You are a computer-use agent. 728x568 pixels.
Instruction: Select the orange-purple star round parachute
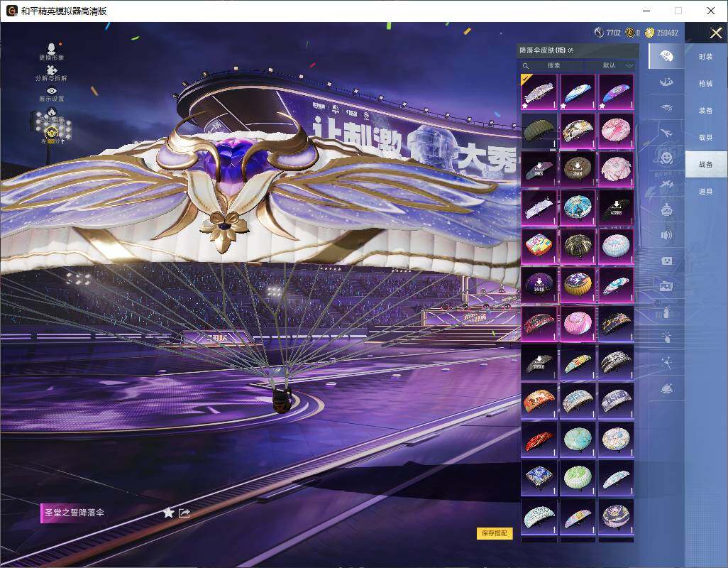[x=578, y=285]
